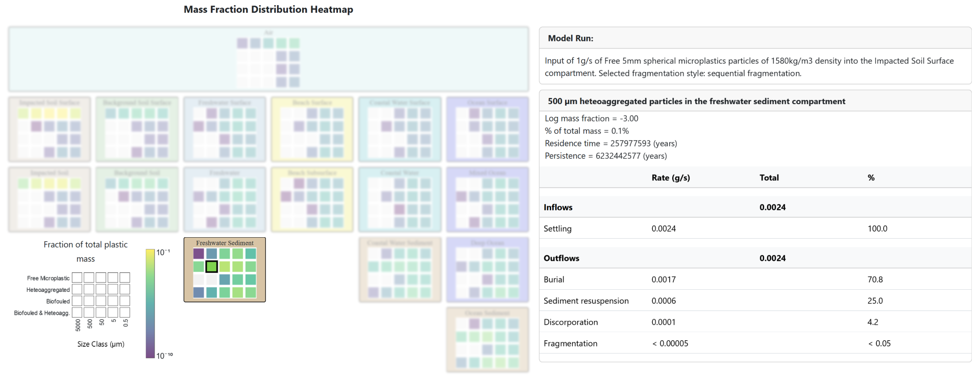
Task: Click the Settling inflow row label
Action: point(557,229)
